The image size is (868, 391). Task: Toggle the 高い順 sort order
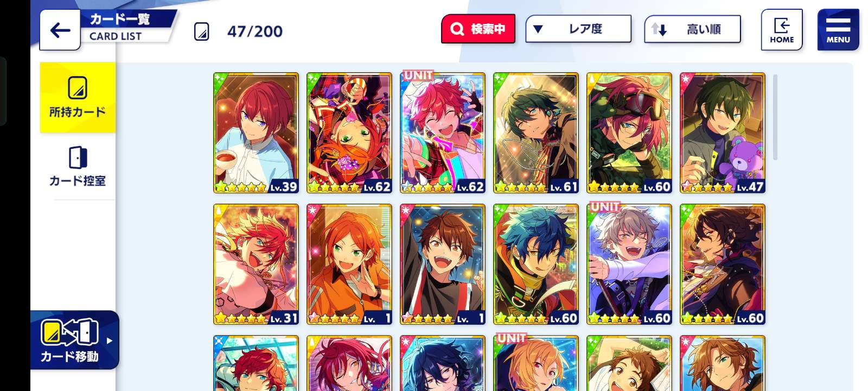pyautogui.click(x=692, y=29)
